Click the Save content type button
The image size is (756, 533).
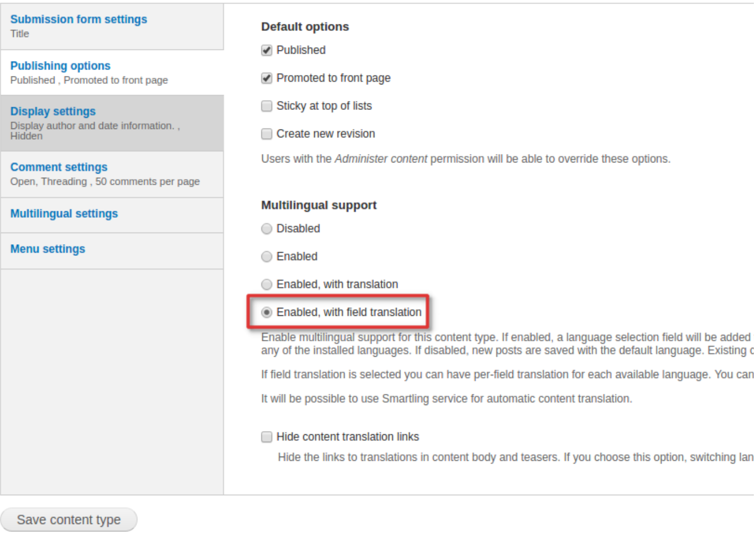tap(68, 519)
